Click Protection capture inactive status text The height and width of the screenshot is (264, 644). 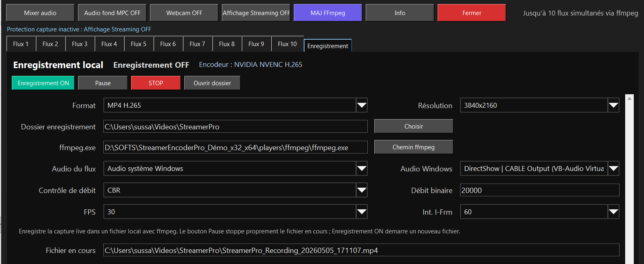tap(79, 29)
